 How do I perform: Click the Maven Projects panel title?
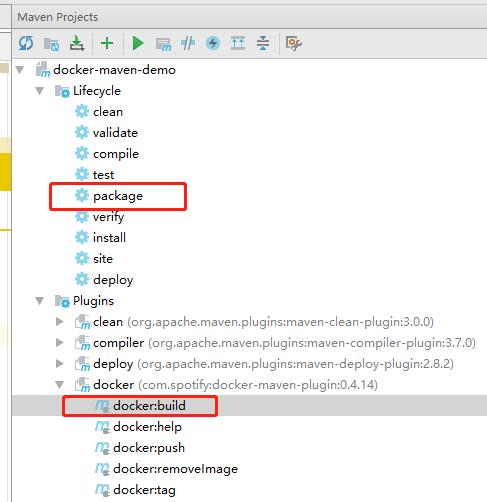point(58,17)
